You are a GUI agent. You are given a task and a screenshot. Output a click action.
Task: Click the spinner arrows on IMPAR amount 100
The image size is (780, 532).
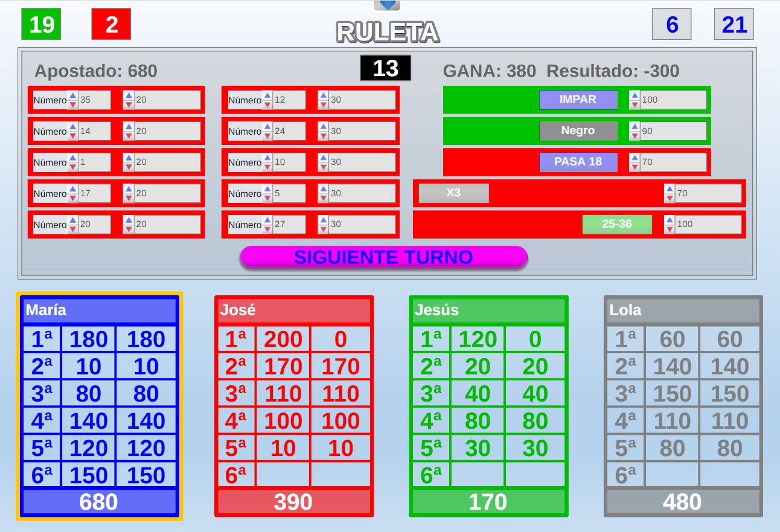pos(635,100)
